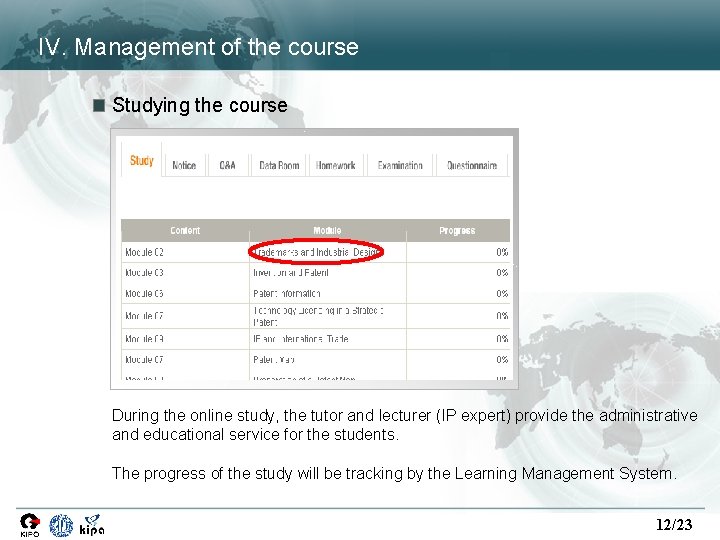Click the slide title 'IV. Management of the course'
Screen dimensions: 720x540
(198, 47)
